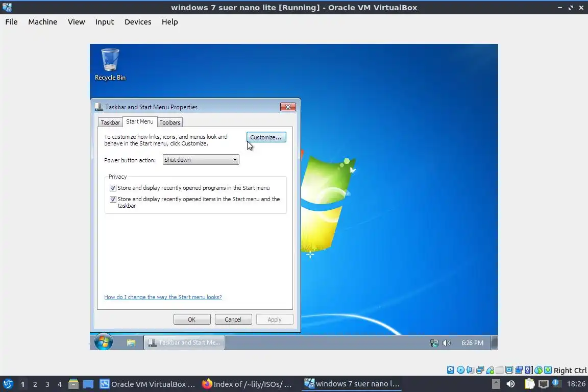Click VirtualBox network adapters indicator
588x392 pixels.
(480, 370)
